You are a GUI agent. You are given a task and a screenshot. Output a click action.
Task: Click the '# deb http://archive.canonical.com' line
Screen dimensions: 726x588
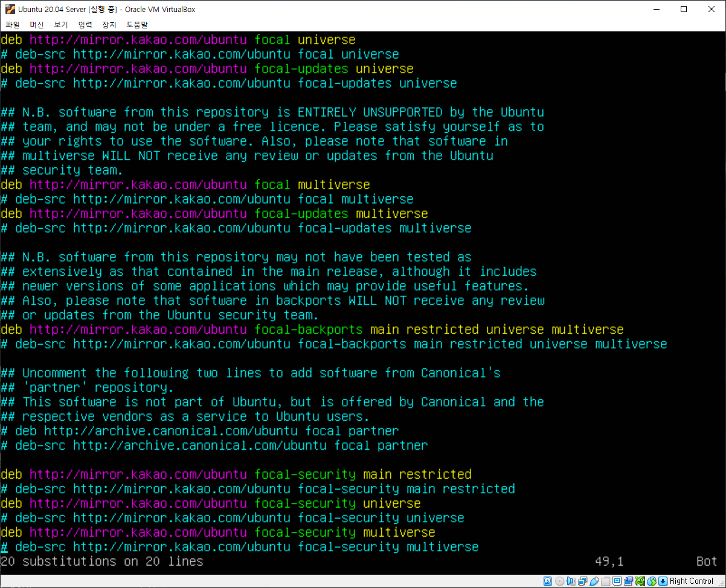(x=200, y=431)
